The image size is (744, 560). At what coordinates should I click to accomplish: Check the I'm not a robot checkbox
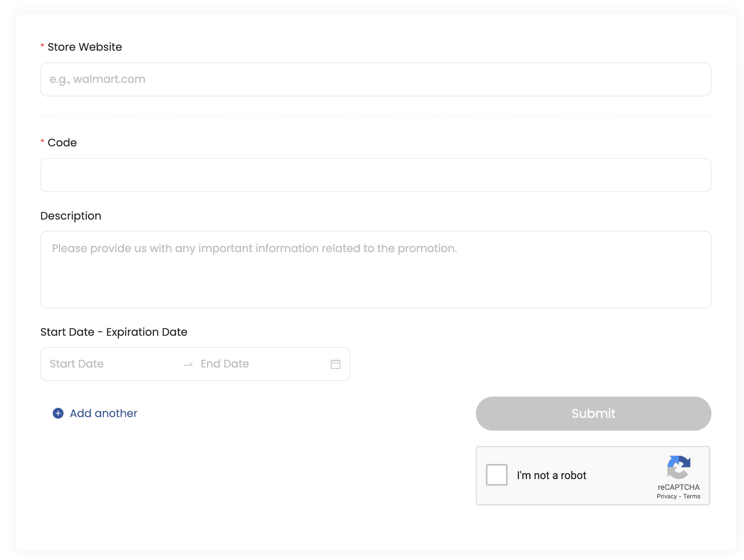tap(496, 475)
